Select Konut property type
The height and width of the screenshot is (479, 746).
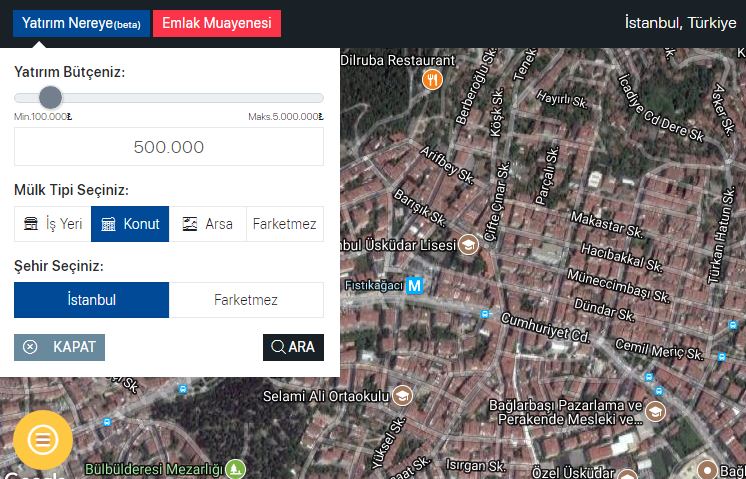coord(130,224)
